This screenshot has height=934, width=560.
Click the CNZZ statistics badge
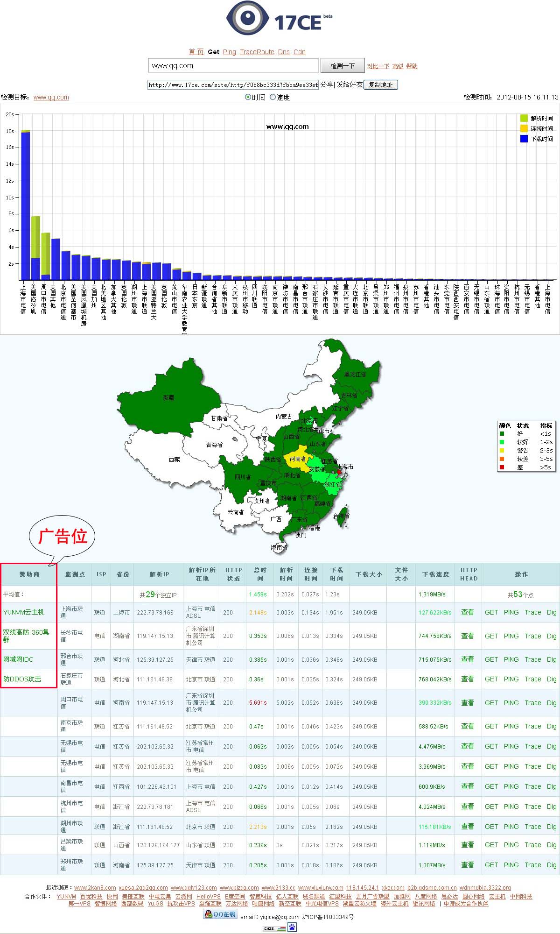coord(274,928)
